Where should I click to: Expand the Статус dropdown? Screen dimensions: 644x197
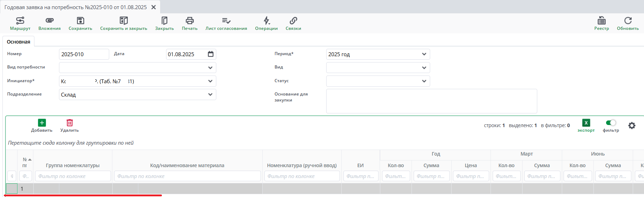click(x=424, y=81)
